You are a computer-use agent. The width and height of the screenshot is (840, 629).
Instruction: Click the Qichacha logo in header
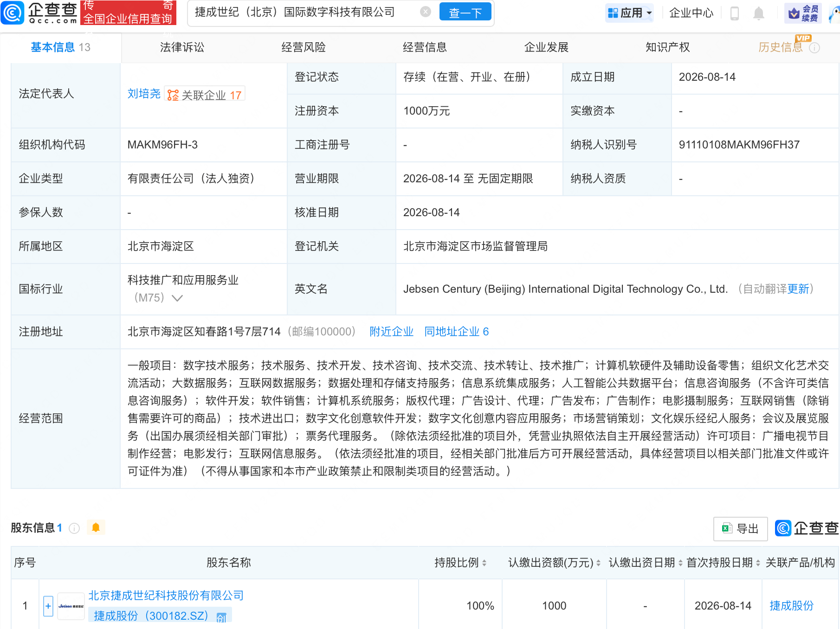[x=39, y=13]
